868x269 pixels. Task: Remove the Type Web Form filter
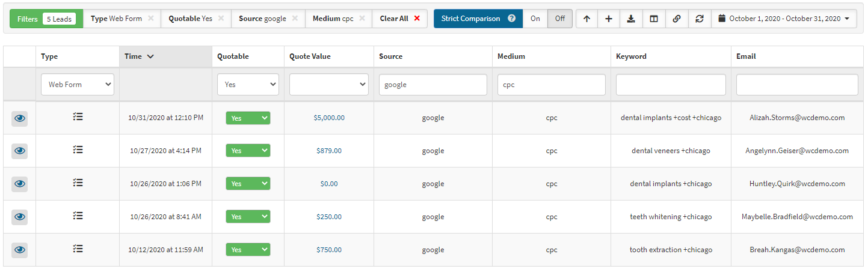point(150,18)
